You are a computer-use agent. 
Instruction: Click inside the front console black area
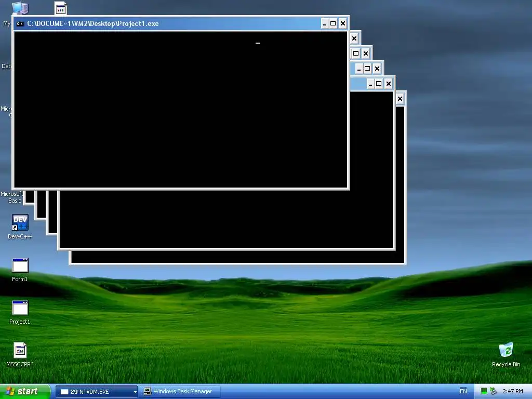(x=180, y=109)
